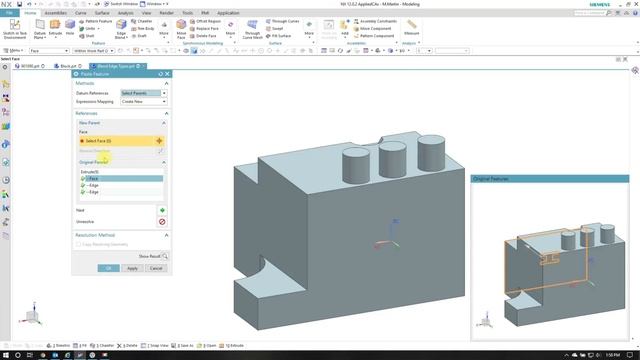
Task: Collapse the References section
Action: tap(167, 113)
